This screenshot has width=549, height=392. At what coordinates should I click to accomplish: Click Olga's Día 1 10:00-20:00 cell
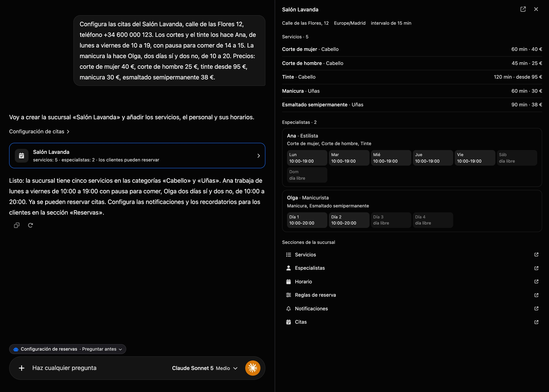(x=307, y=220)
